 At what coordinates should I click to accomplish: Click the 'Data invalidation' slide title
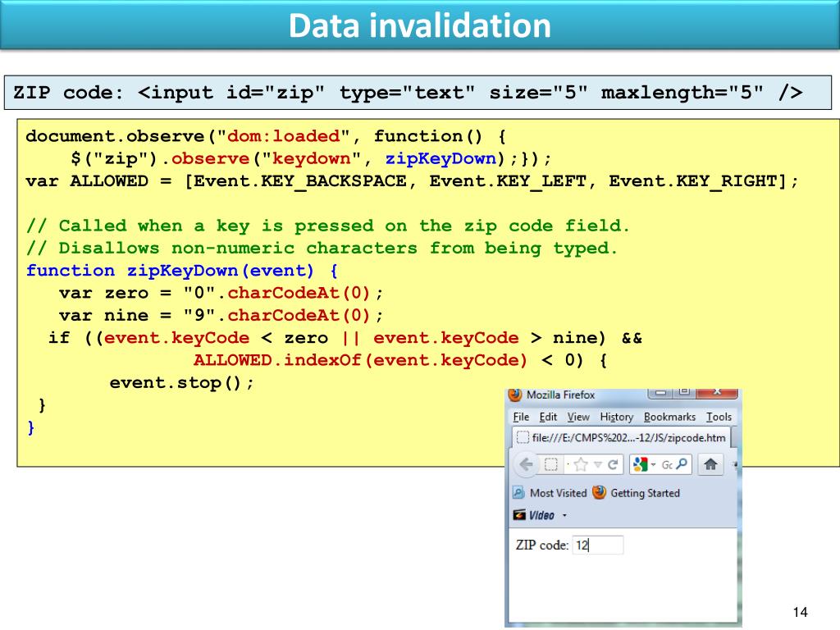pos(420,25)
